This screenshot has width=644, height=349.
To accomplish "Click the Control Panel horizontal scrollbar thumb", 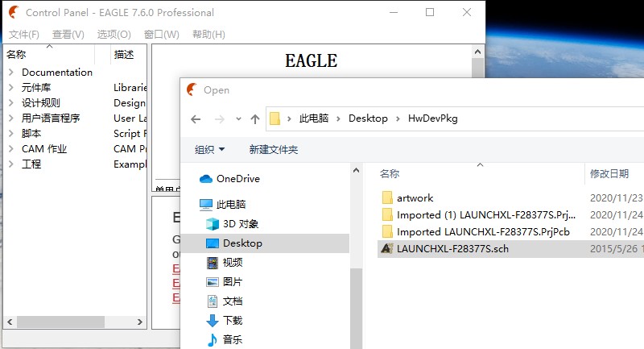I will point(61,322).
